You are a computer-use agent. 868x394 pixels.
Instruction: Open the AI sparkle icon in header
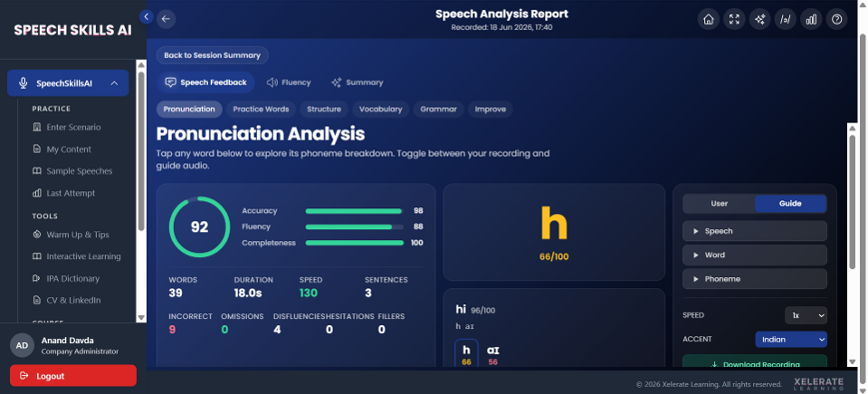click(760, 19)
